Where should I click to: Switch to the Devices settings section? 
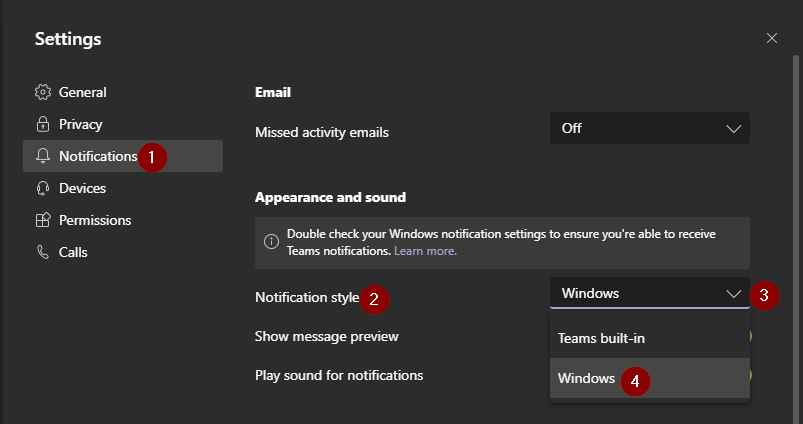[x=82, y=188]
